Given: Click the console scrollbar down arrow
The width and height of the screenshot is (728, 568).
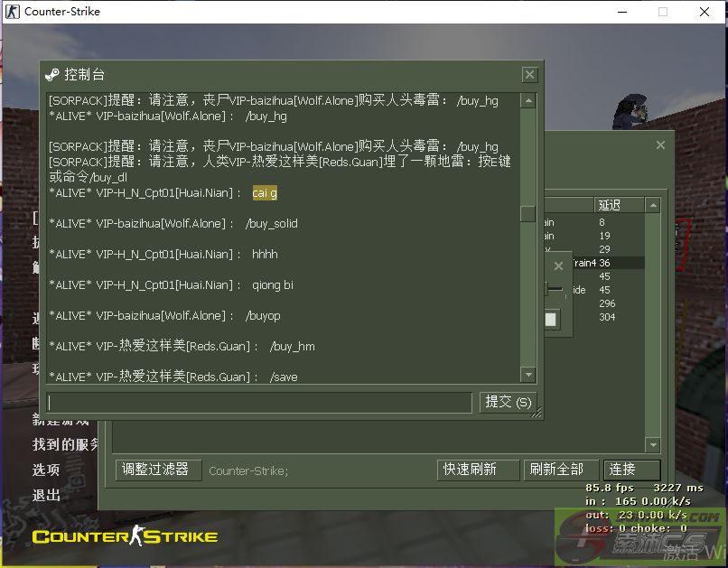Looking at the screenshot, I should point(528,374).
